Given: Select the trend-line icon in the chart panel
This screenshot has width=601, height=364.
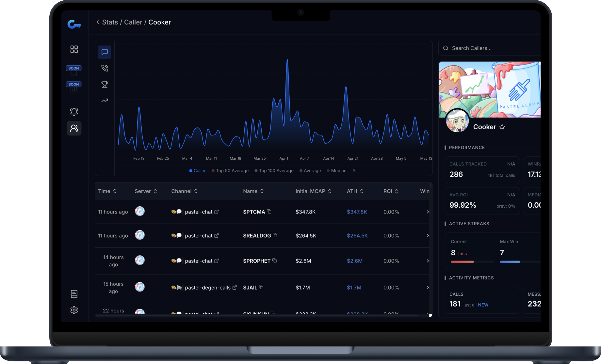Looking at the screenshot, I should point(105,101).
